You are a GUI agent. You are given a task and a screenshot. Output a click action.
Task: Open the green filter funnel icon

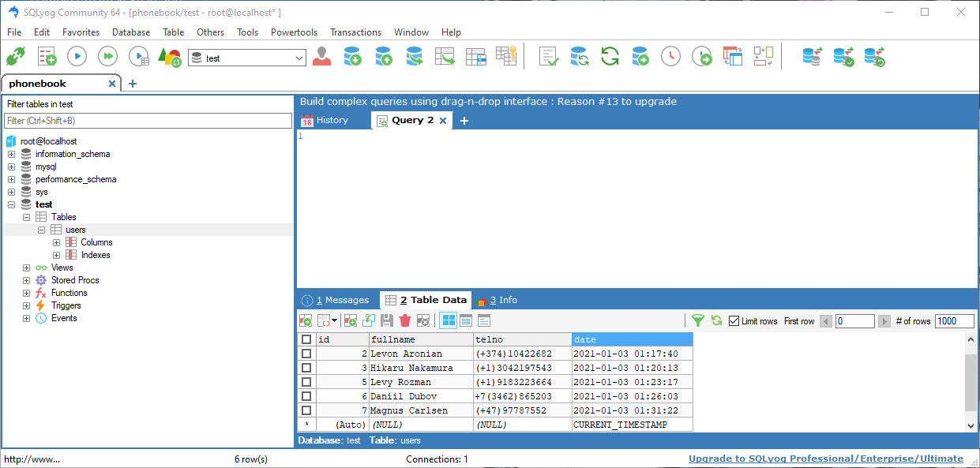pyautogui.click(x=698, y=320)
